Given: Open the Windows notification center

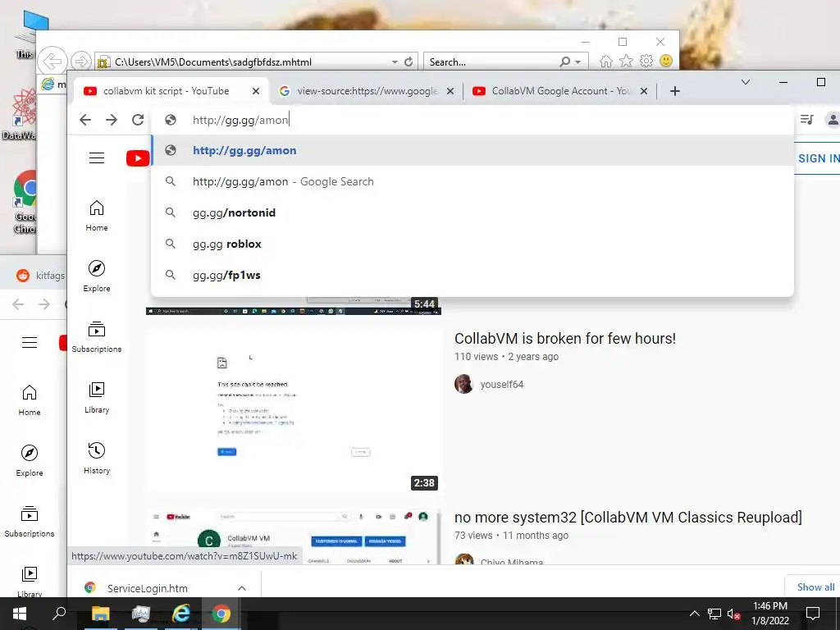Looking at the screenshot, I should point(813,614).
